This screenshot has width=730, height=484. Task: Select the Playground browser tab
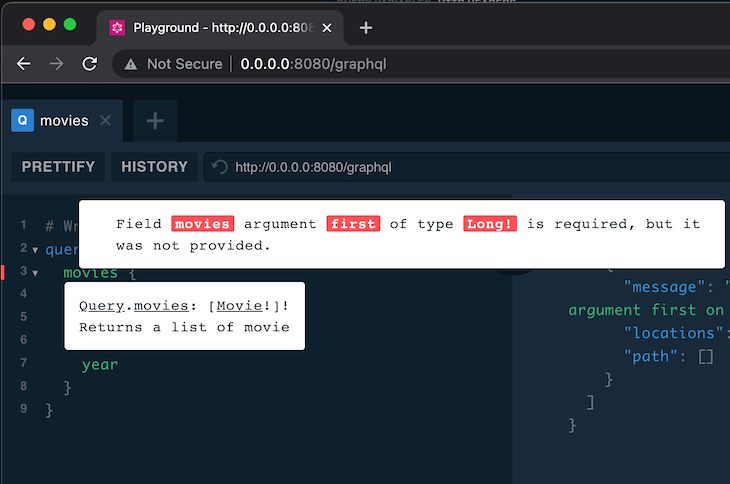[220, 28]
